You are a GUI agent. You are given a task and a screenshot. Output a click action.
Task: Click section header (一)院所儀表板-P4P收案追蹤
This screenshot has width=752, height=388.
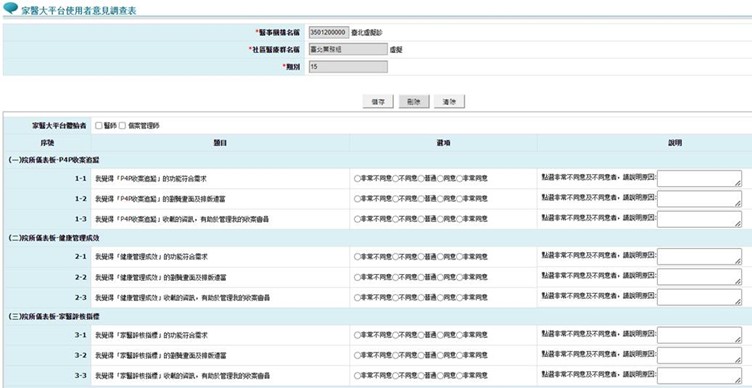(54, 160)
